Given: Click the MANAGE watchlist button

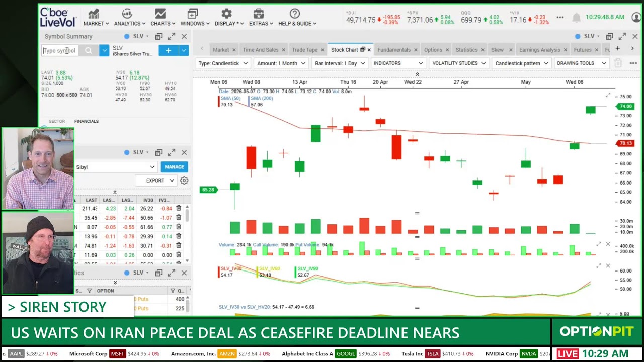Looking at the screenshot, I should (x=174, y=167).
